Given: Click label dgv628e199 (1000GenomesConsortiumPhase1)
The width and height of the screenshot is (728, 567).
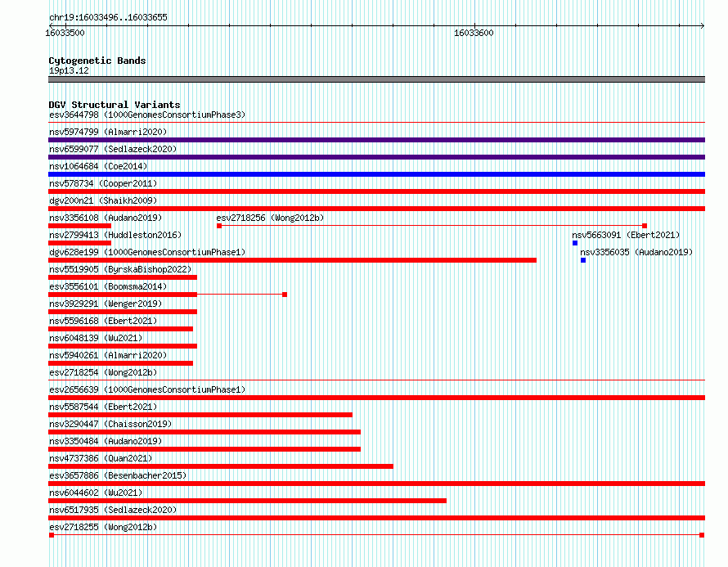Looking at the screenshot, I should tap(147, 252).
